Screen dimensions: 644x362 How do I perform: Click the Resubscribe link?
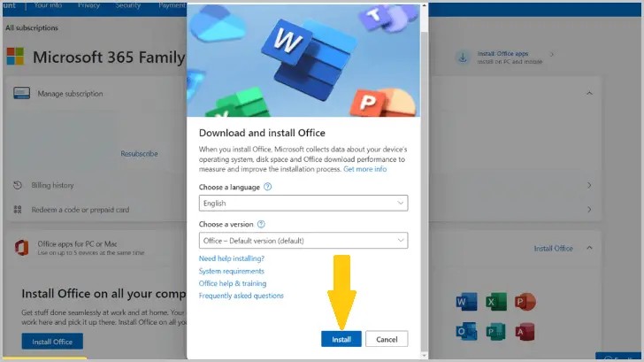(139, 154)
